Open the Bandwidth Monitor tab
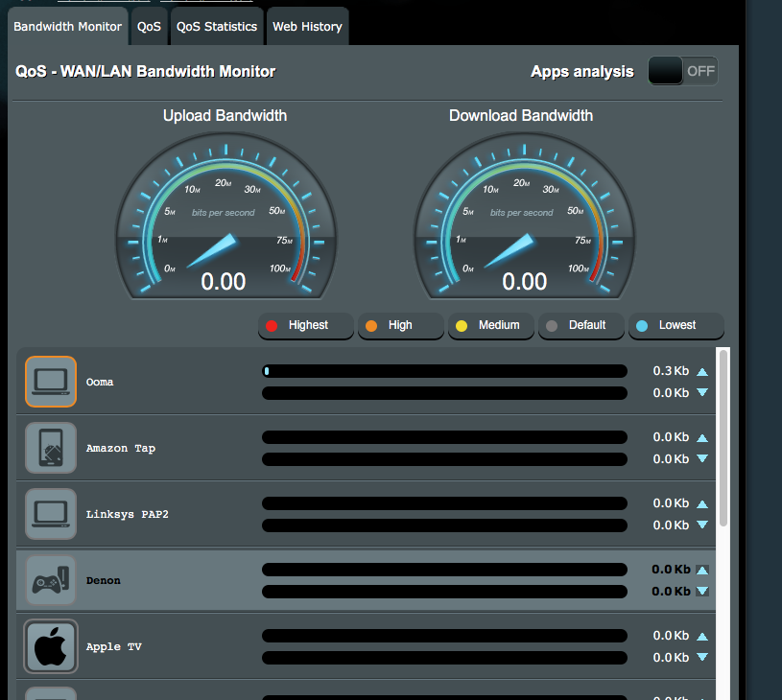Screen dimensions: 782x700 click(x=68, y=27)
